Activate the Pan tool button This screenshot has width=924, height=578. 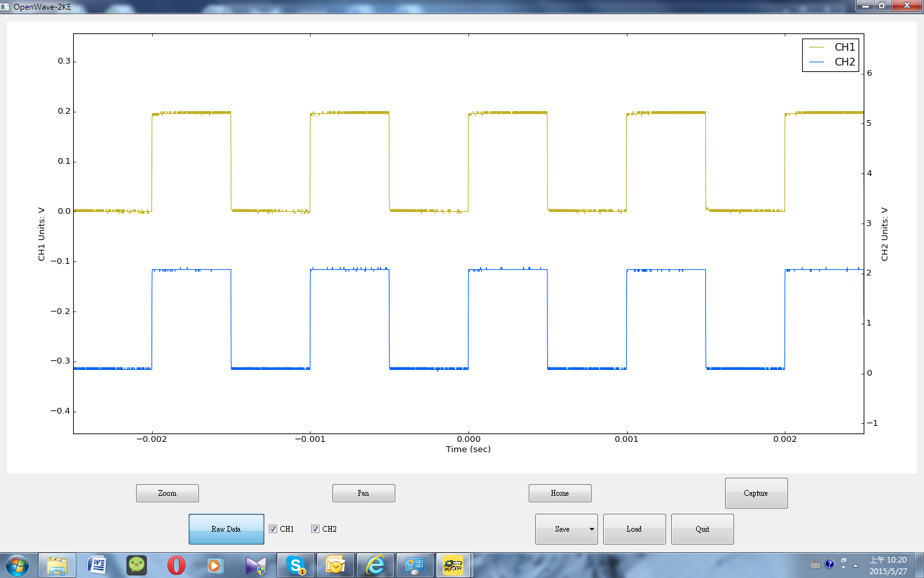(363, 493)
